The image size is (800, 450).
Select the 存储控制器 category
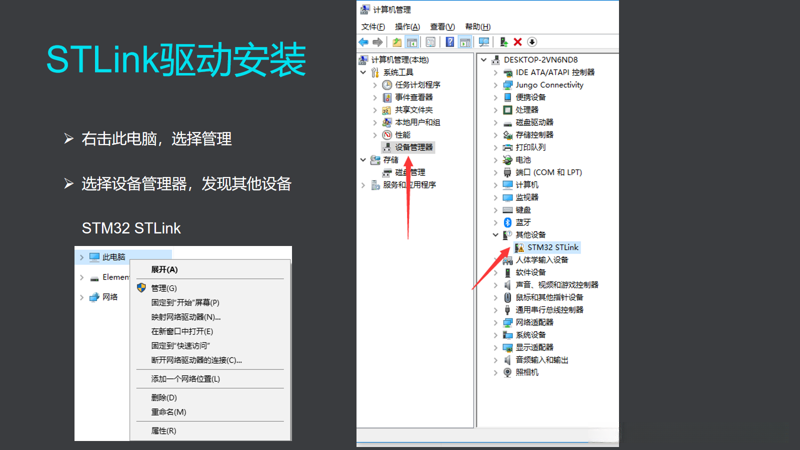tap(534, 135)
